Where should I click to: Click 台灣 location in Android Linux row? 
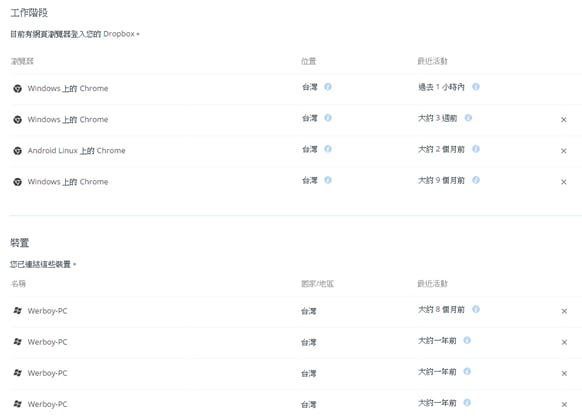click(x=310, y=149)
